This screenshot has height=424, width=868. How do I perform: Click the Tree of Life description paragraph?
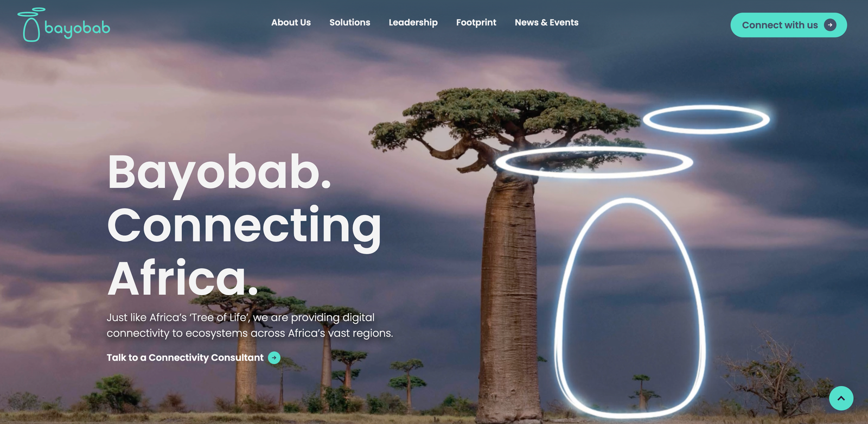tap(250, 325)
